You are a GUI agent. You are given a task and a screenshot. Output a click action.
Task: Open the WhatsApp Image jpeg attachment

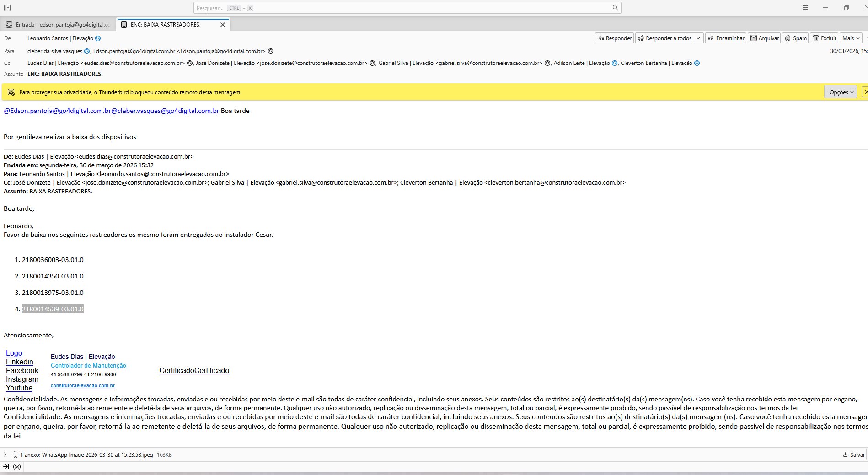[x=87, y=455]
